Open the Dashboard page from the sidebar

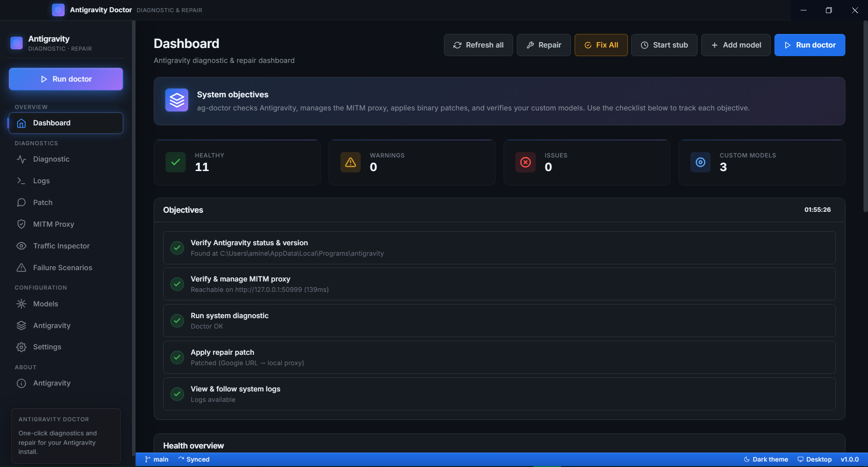[66, 123]
